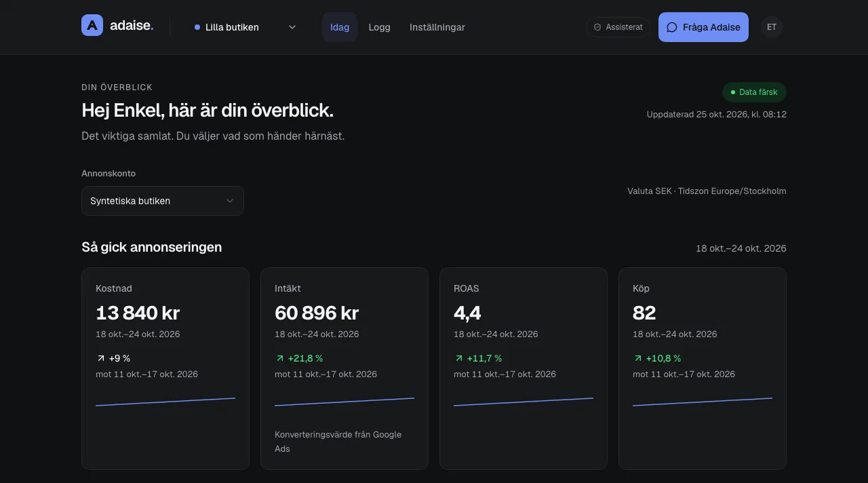The height and width of the screenshot is (483, 868).
Task: Click 'Uppdaterad 25 okt. 2026, kl. 08:12' text
Action: [x=717, y=115]
